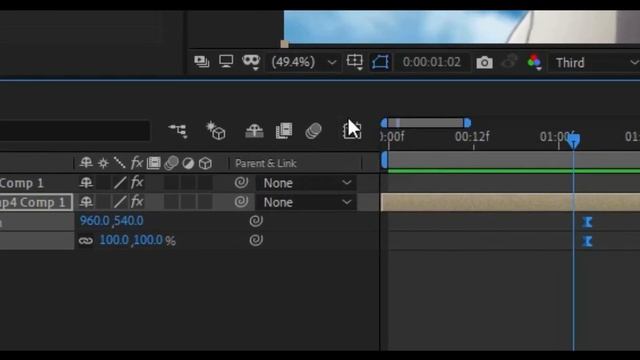Click the Frame Blending column header icon
Image resolution: width=640 pixels, height=360 pixels.
tap(153, 163)
